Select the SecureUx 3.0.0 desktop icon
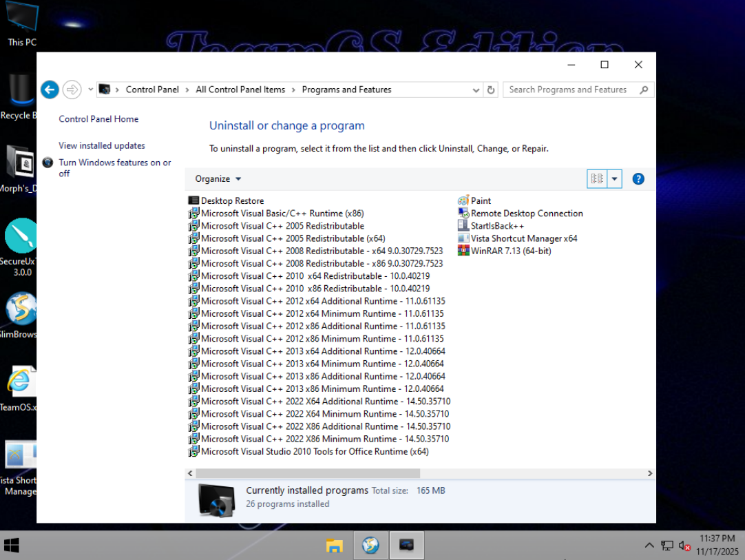The width and height of the screenshot is (745, 560). (x=21, y=248)
